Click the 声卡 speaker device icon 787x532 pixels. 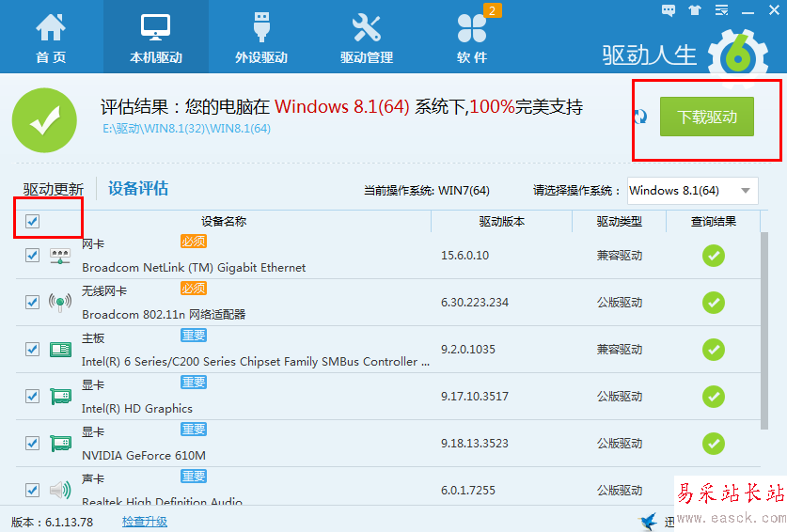tap(60, 490)
